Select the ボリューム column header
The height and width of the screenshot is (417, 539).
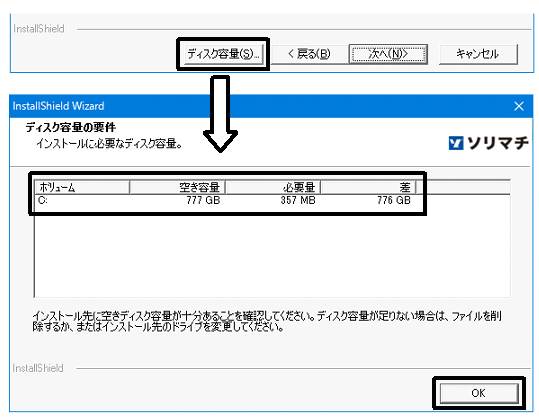pyautogui.click(x=82, y=187)
